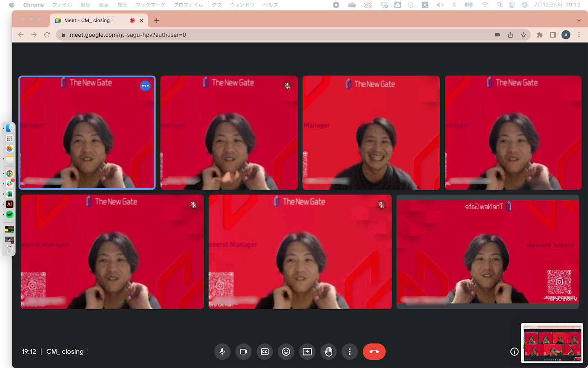Image resolution: width=588 pixels, height=368 pixels.
Task: Stop screen recording from the menu bar
Action: [x=336, y=5]
